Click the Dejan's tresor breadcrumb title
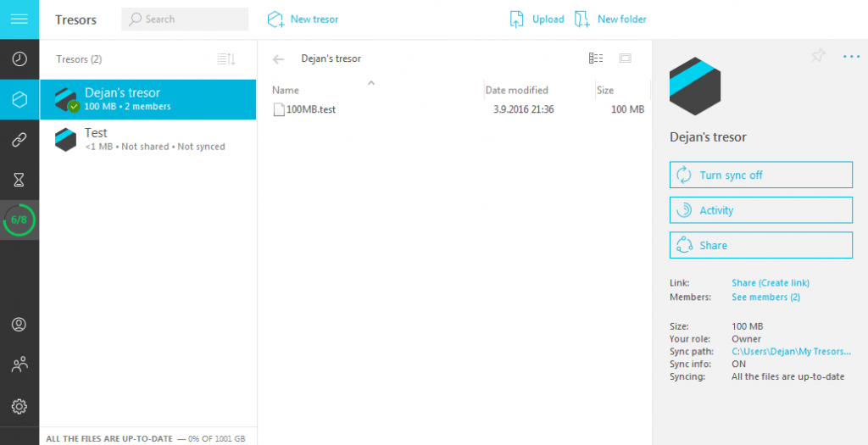This screenshot has width=868, height=445. click(x=331, y=58)
